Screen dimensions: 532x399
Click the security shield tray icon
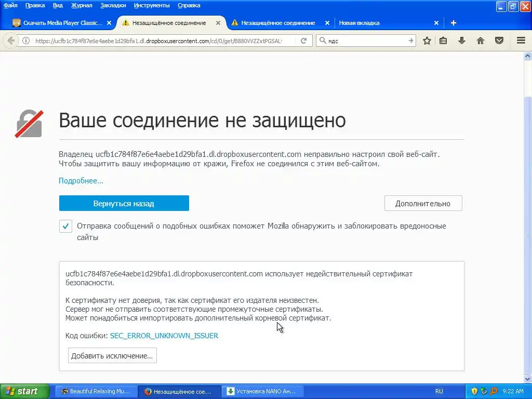474,391
